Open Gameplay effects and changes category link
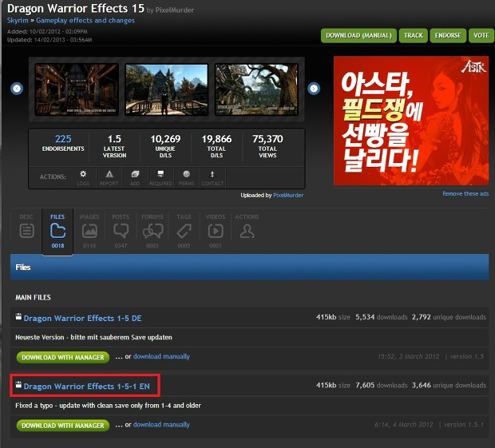495x448 pixels. tap(85, 21)
